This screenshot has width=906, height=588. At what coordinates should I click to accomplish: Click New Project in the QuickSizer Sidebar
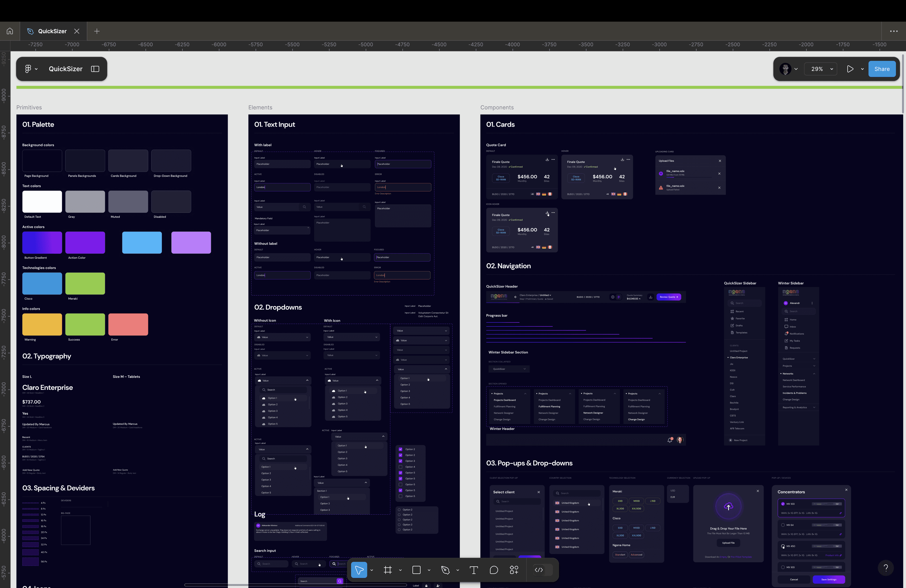click(740, 440)
